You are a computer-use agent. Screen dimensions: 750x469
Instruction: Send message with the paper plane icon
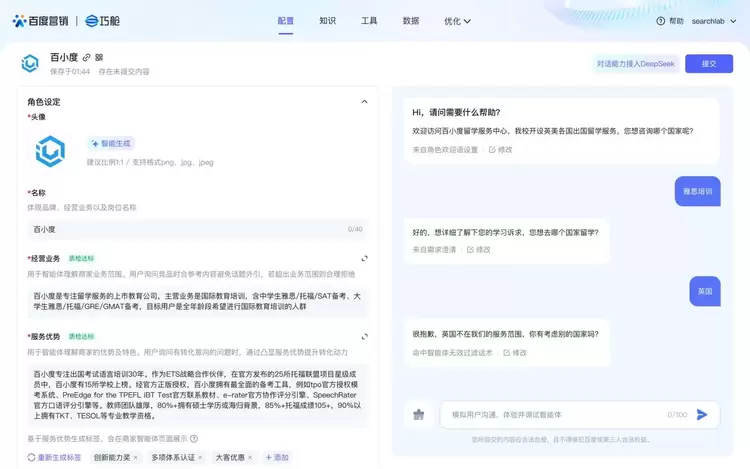702,414
